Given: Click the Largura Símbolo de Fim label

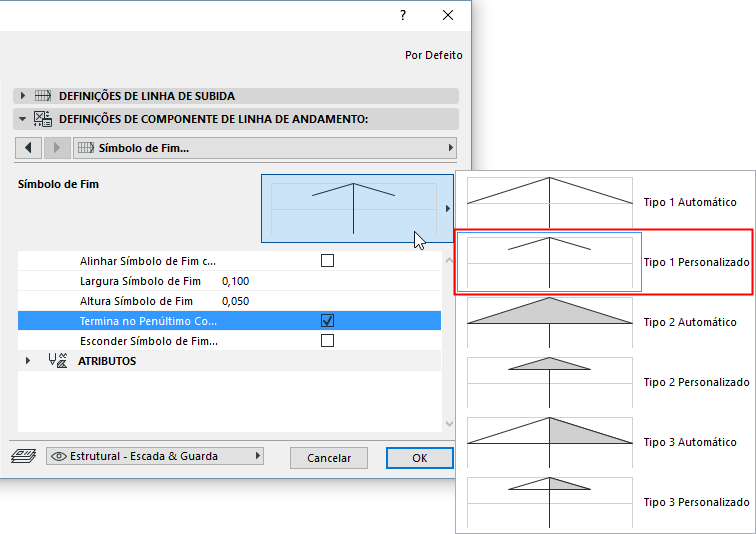Looking at the screenshot, I should 140,281.
